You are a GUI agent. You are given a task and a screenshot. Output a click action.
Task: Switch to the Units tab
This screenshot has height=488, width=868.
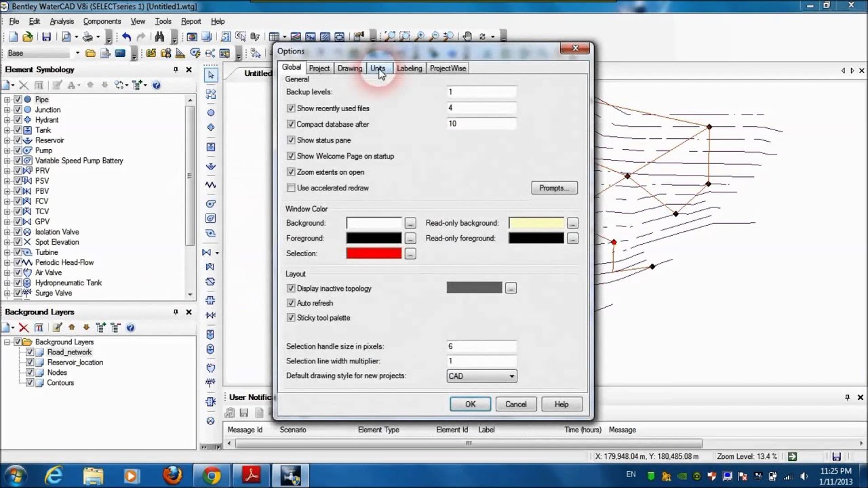tap(378, 68)
